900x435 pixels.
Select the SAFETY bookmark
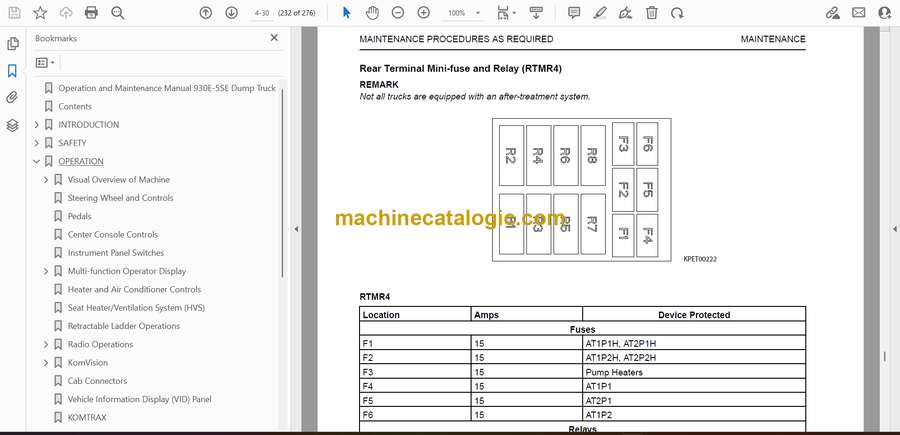pyautogui.click(x=72, y=143)
